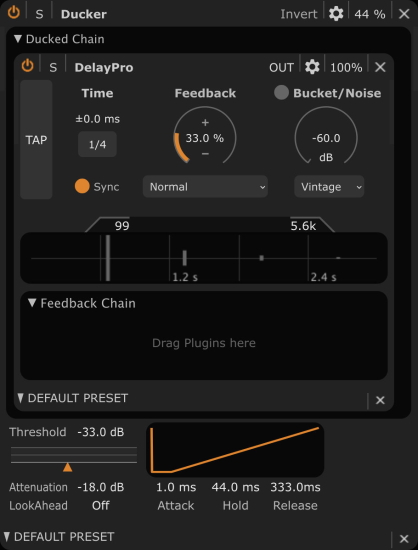Viewport: 418px width, 550px height.
Task: Solo the Ducker with S icon
Action: 39,14
